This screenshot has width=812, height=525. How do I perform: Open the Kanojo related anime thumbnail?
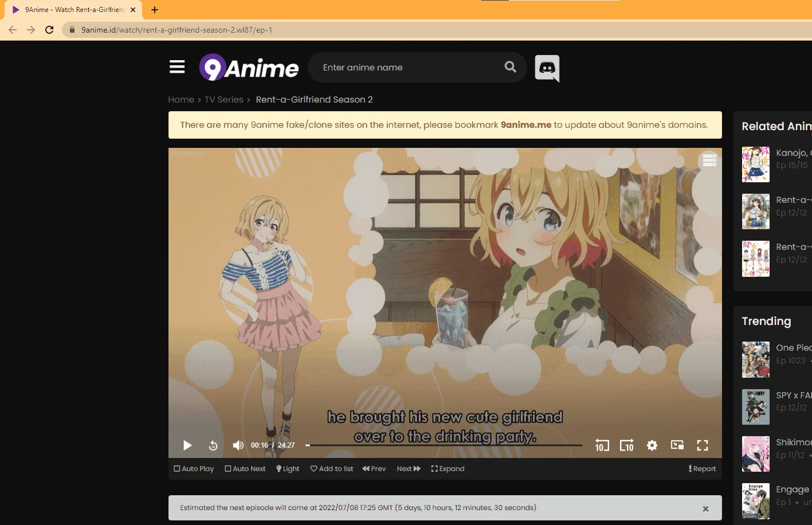[756, 164]
